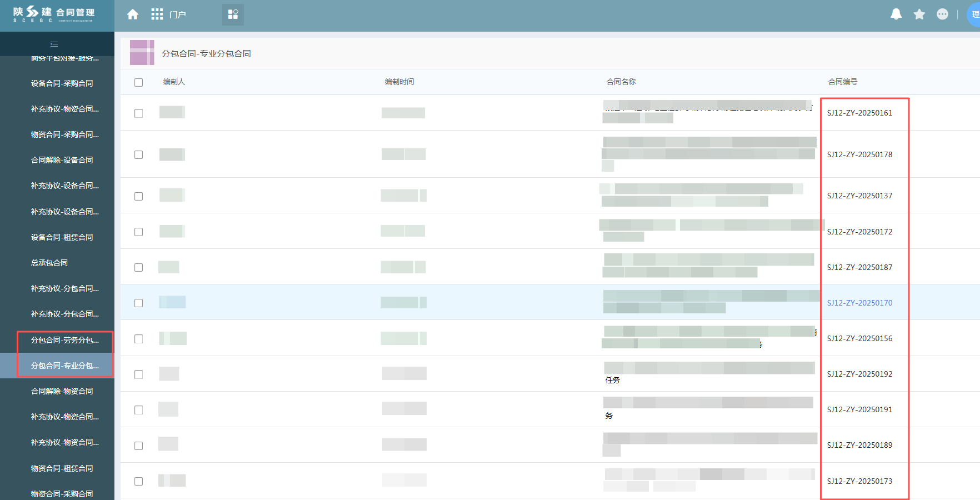
Task: Collapse the sidebar with hamburger icon
Action: tap(54, 44)
